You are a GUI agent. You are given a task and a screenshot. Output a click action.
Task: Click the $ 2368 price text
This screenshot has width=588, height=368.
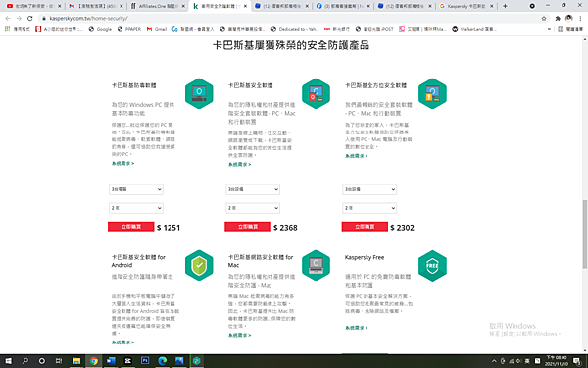[285, 228]
